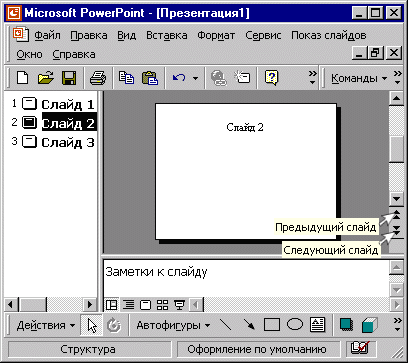The width and height of the screenshot is (408, 363).
Task: Select the Text Box tool
Action: coord(317,325)
